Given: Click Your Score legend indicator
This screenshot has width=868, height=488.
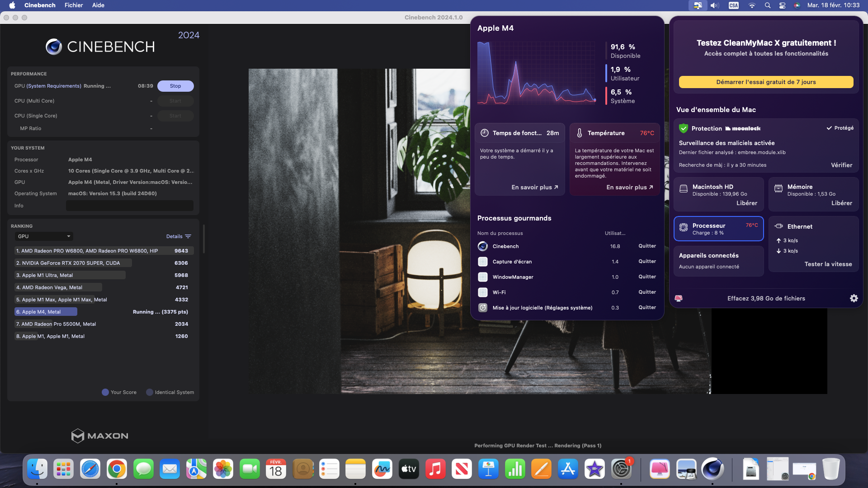Looking at the screenshot, I should pos(105,392).
